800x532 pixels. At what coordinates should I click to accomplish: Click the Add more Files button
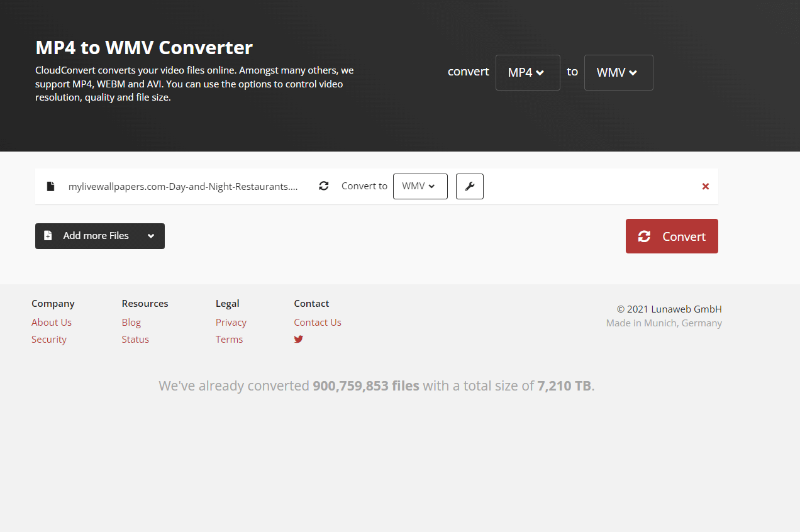tap(100, 236)
